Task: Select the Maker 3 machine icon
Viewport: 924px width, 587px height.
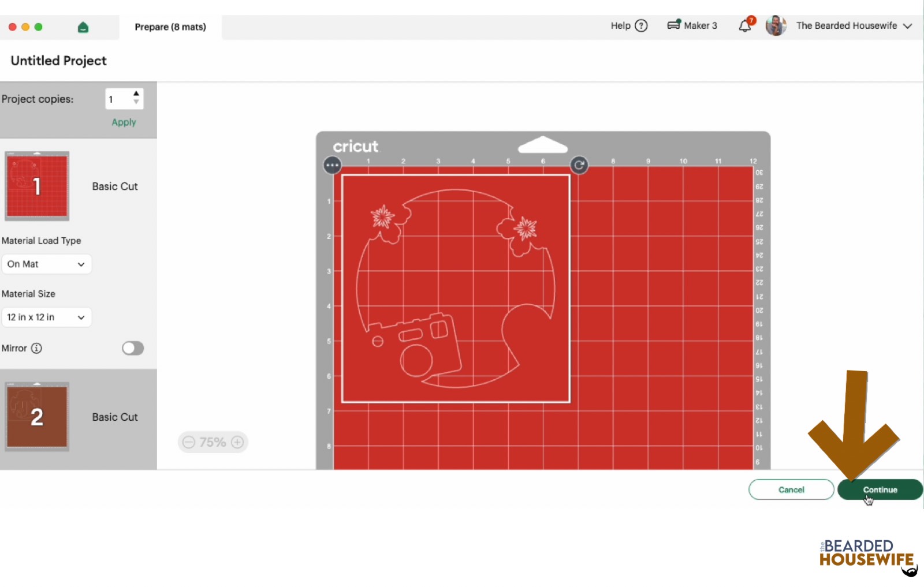Action: (x=674, y=25)
